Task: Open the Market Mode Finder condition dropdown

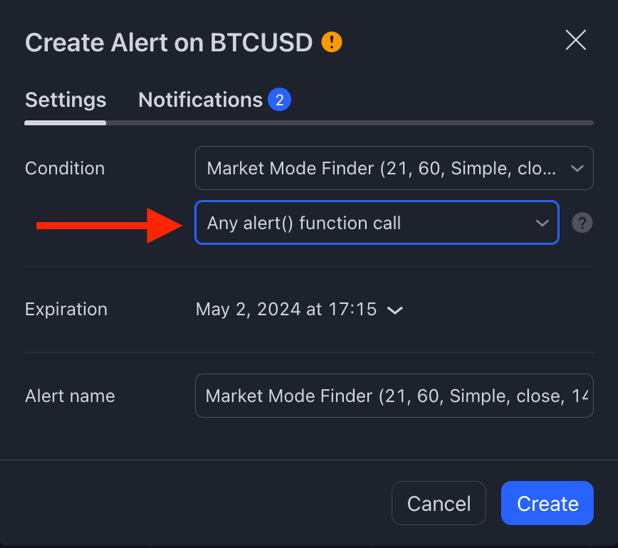Action: point(394,168)
